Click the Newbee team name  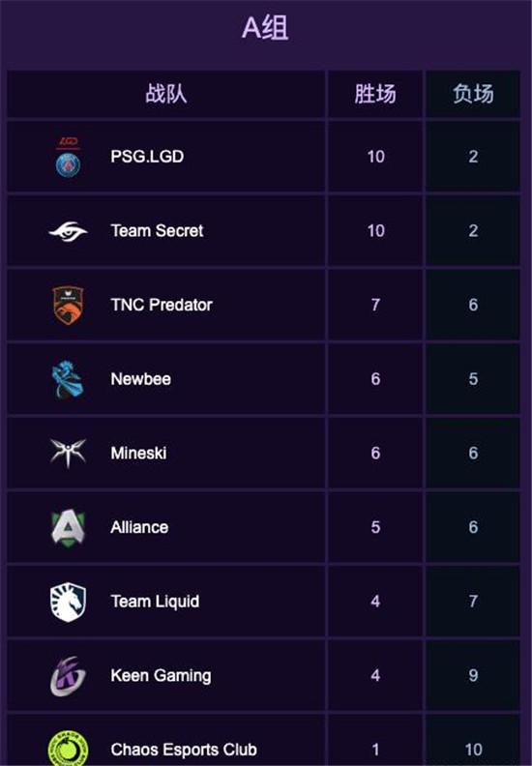pos(140,379)
